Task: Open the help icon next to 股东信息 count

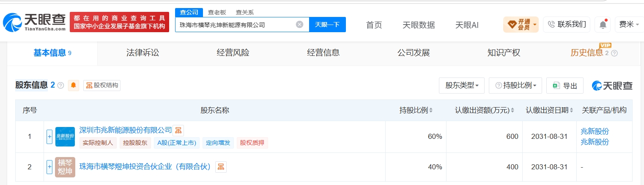Action: tap(60, 86)
